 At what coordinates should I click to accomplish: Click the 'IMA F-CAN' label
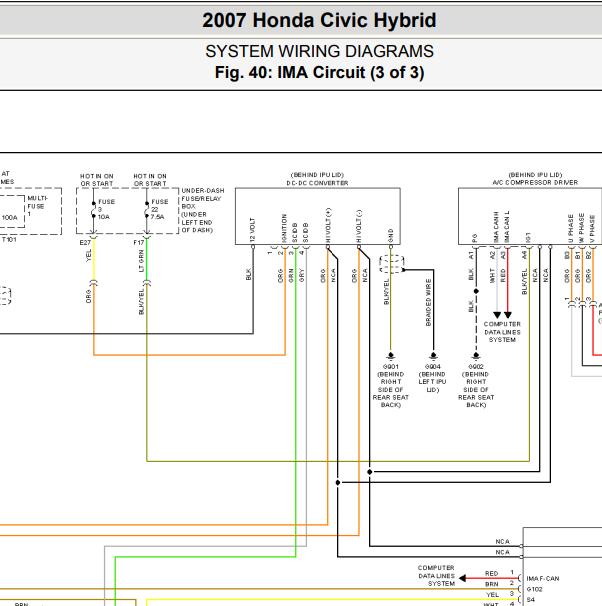pos(543,579)
